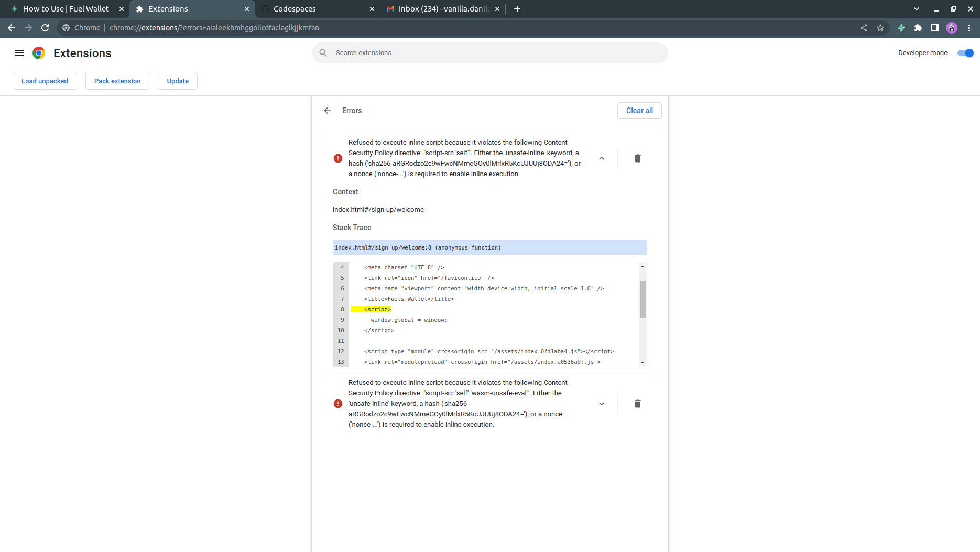Screen dimensions: 980x552
Task: Open the Chrome extensions puzzle icon
Action: 918,28
